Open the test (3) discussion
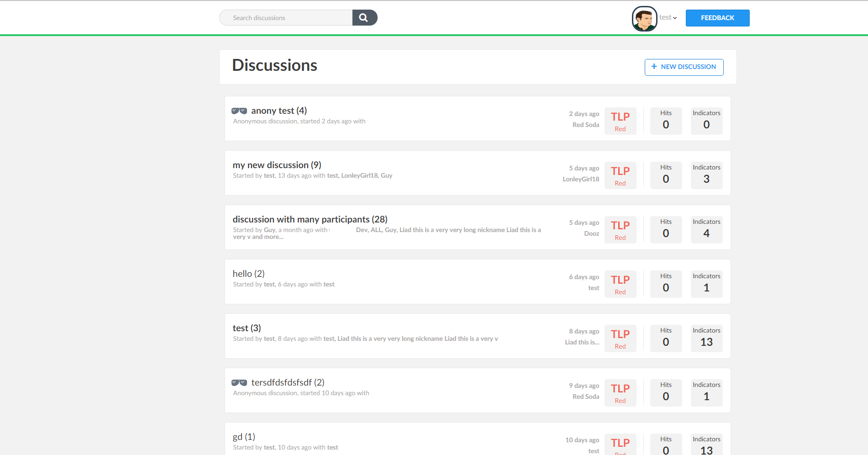The height and width of the screenshot is (455, 868). (x=247, y=328)
